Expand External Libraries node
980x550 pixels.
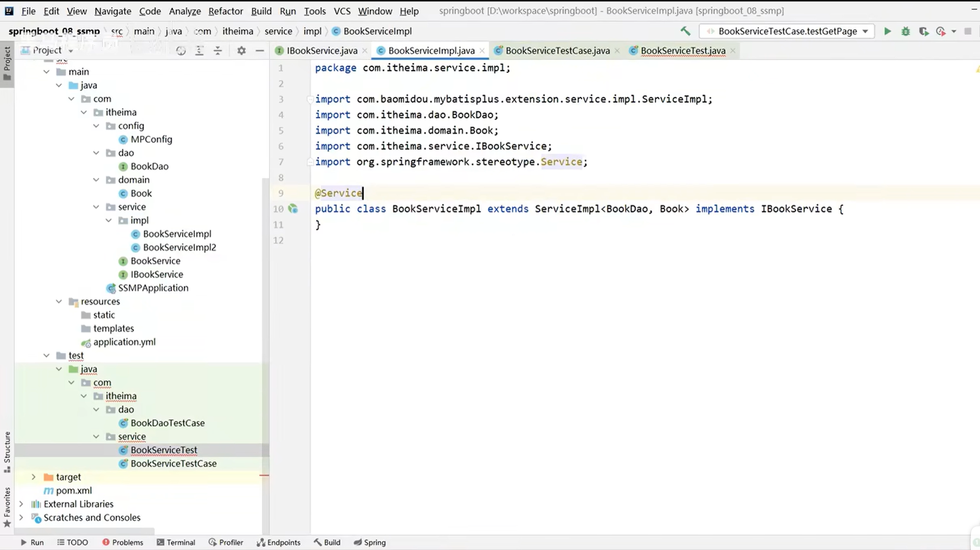[x=21, y=504]
